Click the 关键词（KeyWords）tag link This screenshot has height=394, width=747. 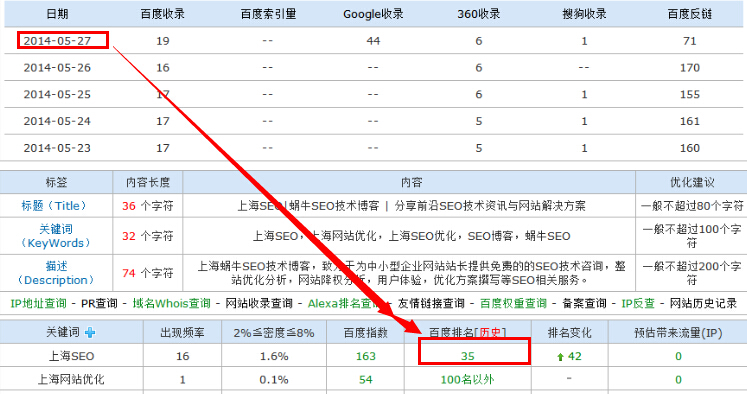[56, 236]
